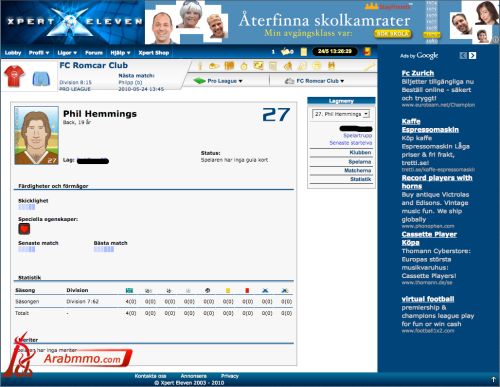Click the red-yellow logout icon in top bar
The width and height of the screenshot is (500, 387).
pos(367,52)
